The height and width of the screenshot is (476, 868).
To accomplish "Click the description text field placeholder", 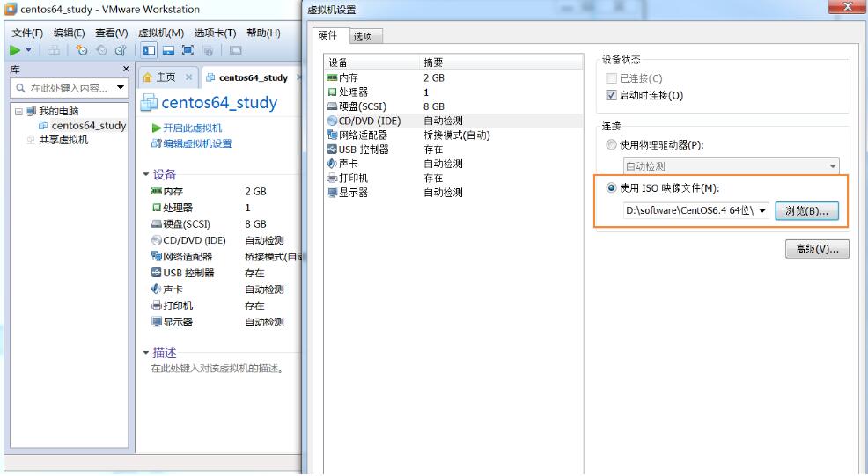I will tap(218, 368).
